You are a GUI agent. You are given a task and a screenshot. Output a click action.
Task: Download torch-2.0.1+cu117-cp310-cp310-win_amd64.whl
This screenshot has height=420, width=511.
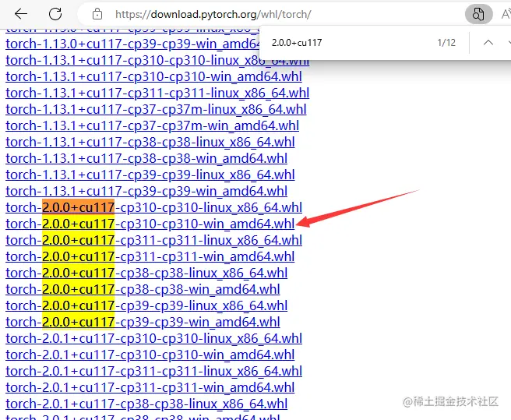tap(150, 355)
